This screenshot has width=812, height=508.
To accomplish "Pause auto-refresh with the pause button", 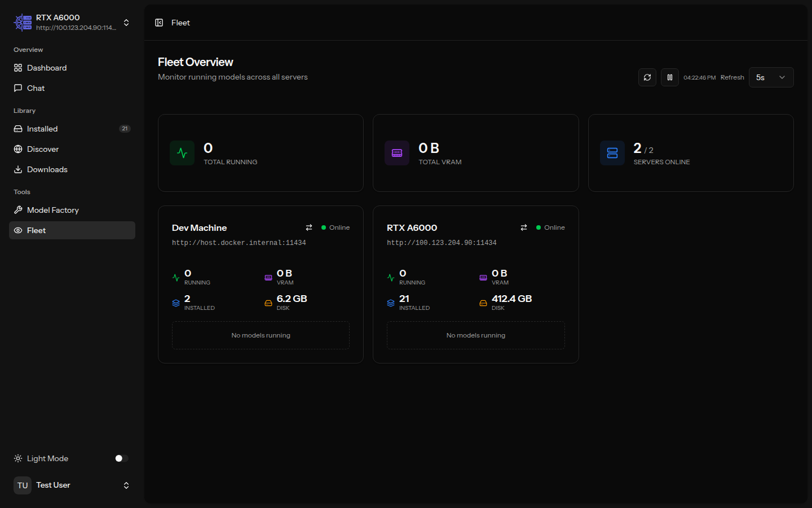I will 669,77.
